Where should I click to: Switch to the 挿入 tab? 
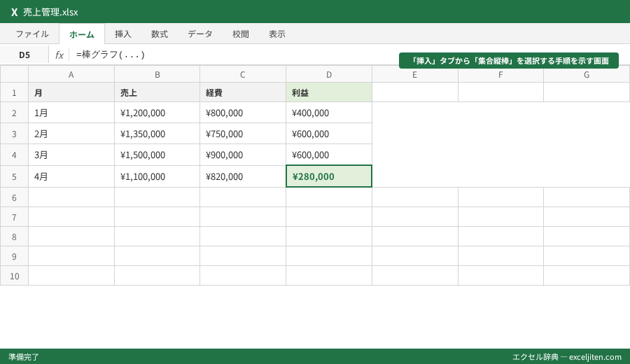point(123,34)
